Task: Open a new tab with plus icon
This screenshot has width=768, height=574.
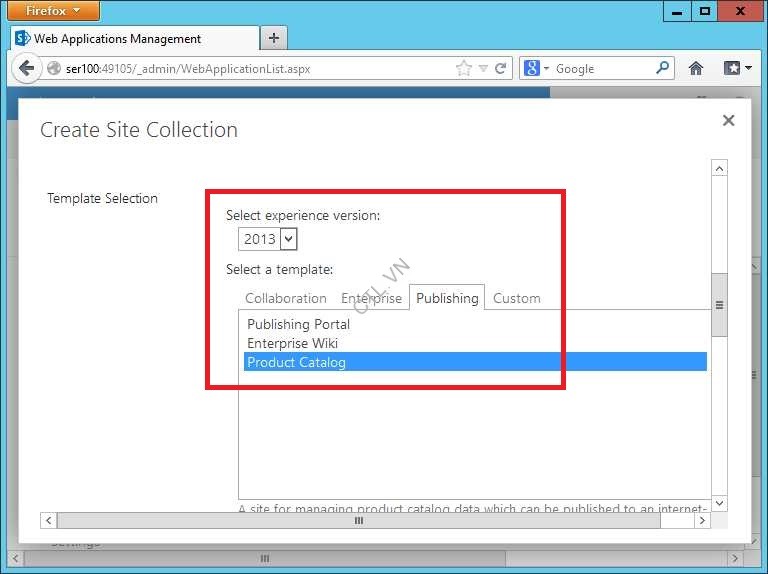Action: pos(273,38)
